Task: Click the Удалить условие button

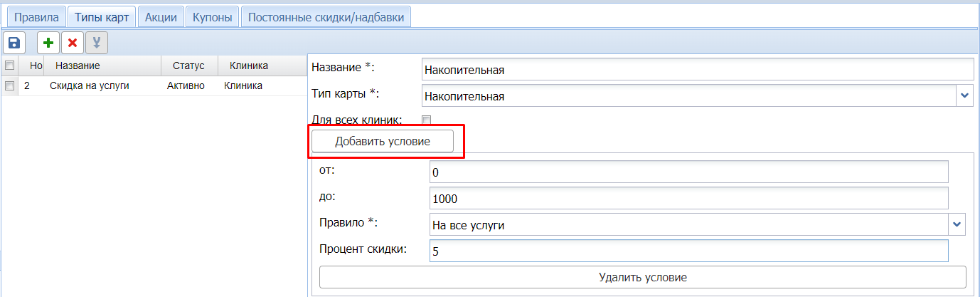Action: pos(642,276)
